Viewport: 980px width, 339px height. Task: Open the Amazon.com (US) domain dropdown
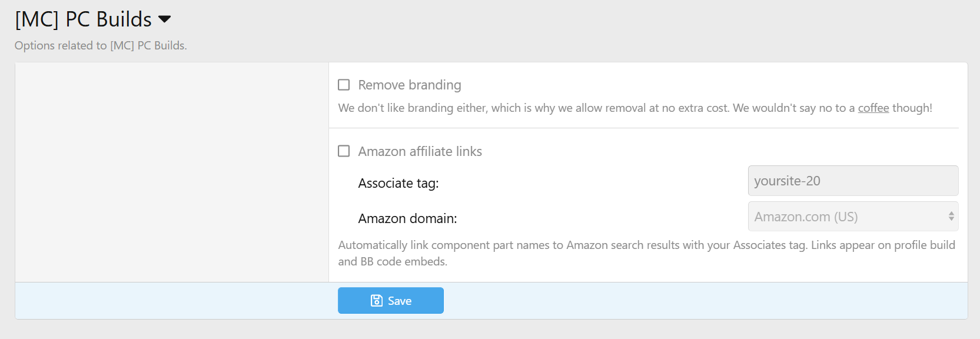848,217
